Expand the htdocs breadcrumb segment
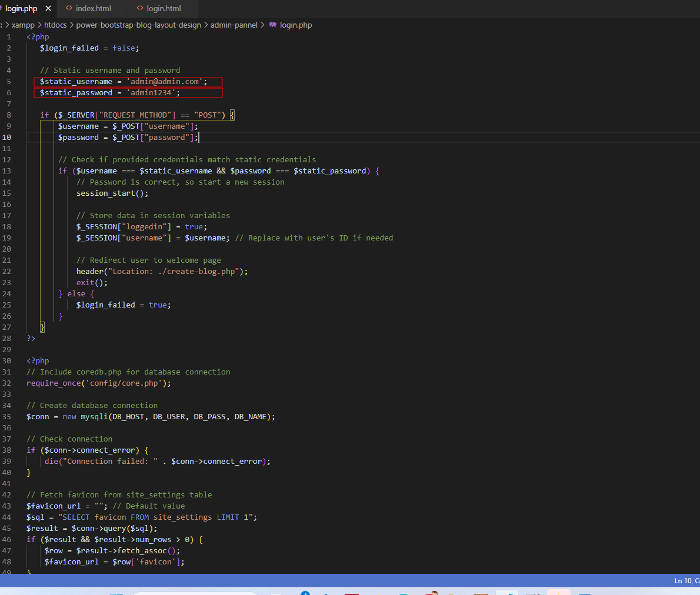700x595 pixels. pyautogui.click(x=55, y=25)
